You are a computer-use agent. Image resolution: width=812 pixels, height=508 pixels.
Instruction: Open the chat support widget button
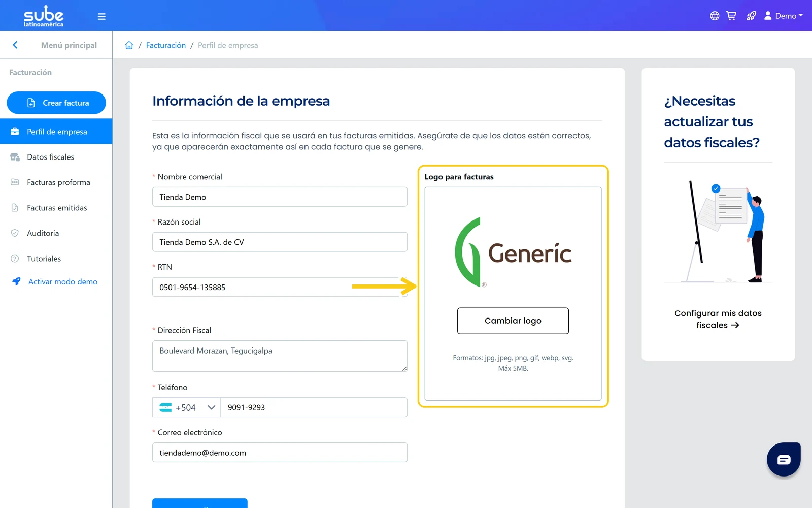[784, 459]
